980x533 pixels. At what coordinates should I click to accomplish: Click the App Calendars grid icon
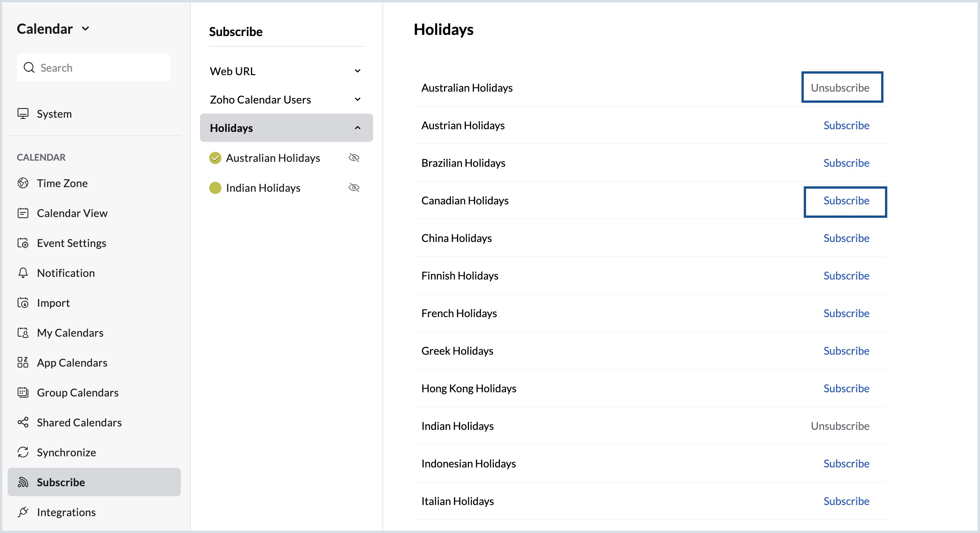(23, 362)
